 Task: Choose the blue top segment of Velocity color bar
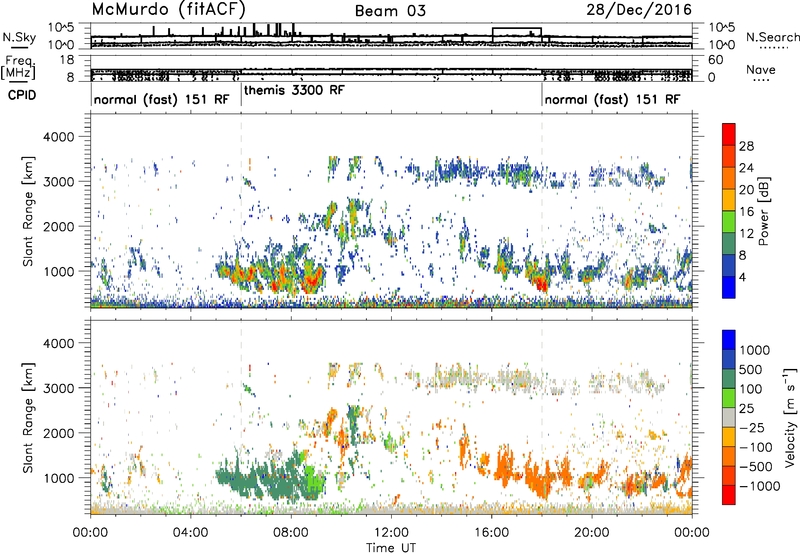pyautogui.click(x=729, y=340)
